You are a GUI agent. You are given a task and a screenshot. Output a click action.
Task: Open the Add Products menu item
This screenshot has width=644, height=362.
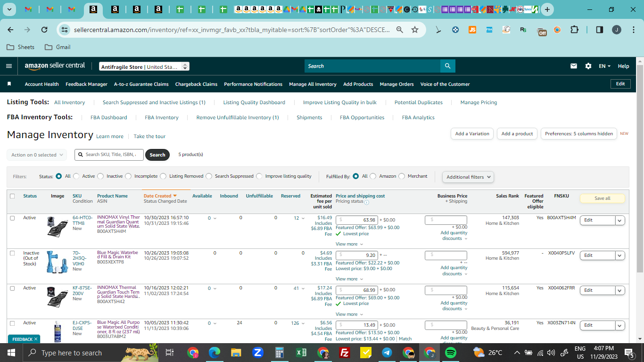(358, 84)
